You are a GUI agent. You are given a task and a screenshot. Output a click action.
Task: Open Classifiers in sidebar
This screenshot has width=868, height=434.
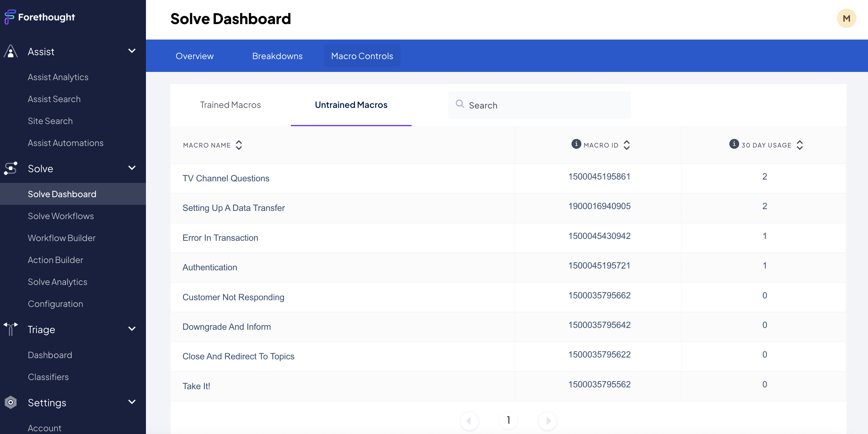point(48,377)
